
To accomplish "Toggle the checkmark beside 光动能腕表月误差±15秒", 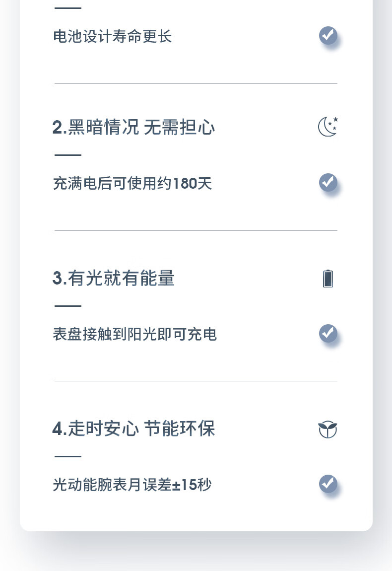I will [328, 484].
